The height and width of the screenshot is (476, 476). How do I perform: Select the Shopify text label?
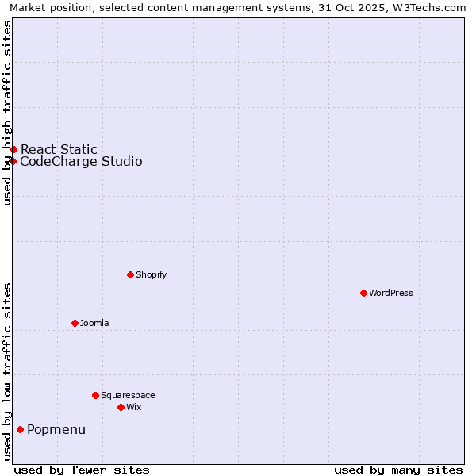point(151,274)
